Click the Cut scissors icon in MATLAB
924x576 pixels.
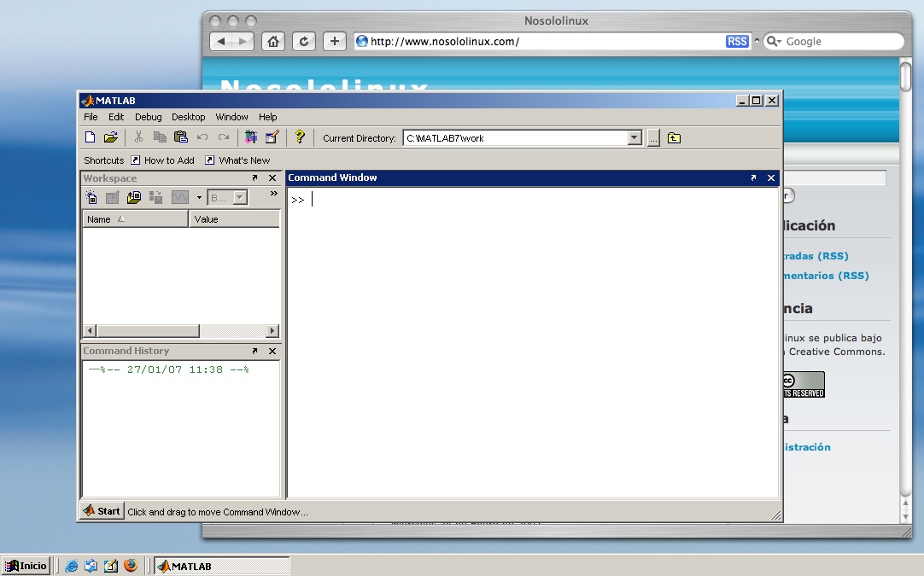138,137
